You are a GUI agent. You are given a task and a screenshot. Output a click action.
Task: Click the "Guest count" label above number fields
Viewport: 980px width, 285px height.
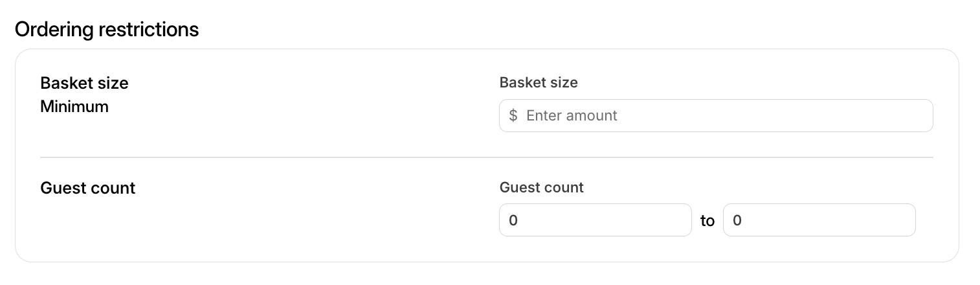[x=542, y=187]
